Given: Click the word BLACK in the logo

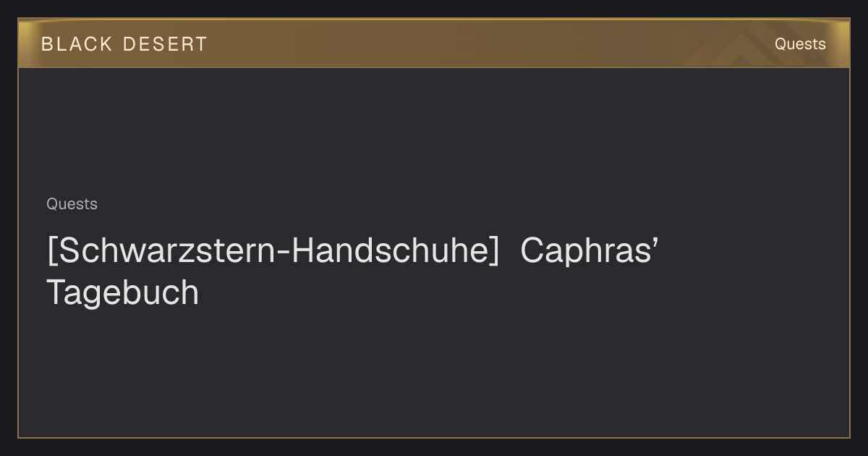Looking at the screenshot, I should pyautogui.click(x=77, y=44).
